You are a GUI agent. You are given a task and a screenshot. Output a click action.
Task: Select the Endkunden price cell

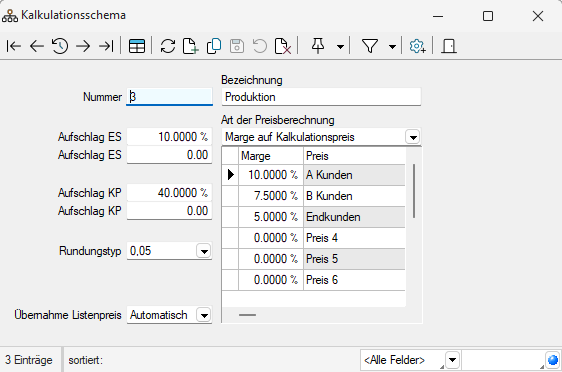(354, 217)
